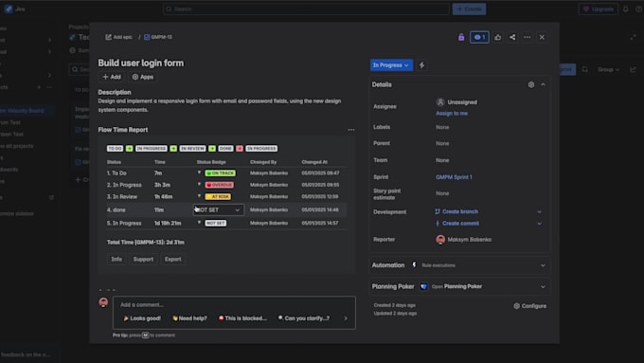The image size is (644, 363).
Task: Click the Can you clarify...? quick comment
Action: click(x=303, y=318)
